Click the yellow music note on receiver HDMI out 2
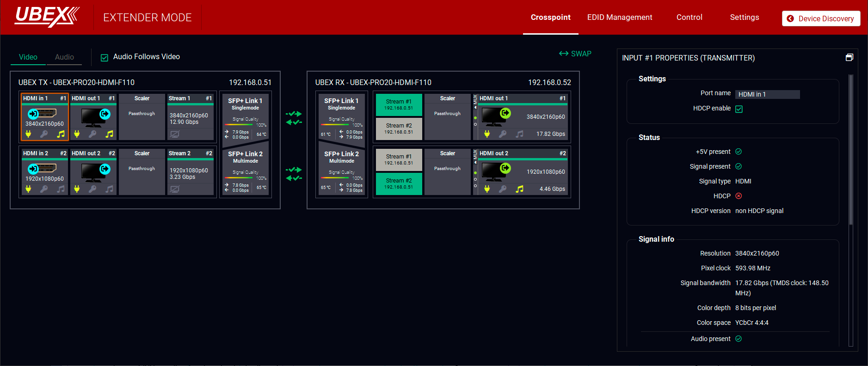 [x=520, y=189]
